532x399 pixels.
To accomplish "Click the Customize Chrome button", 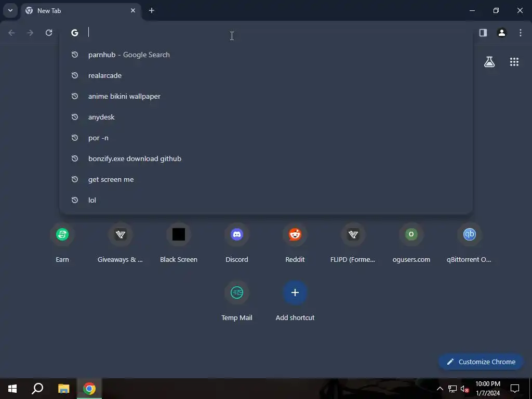I will [x=481, y=362].
